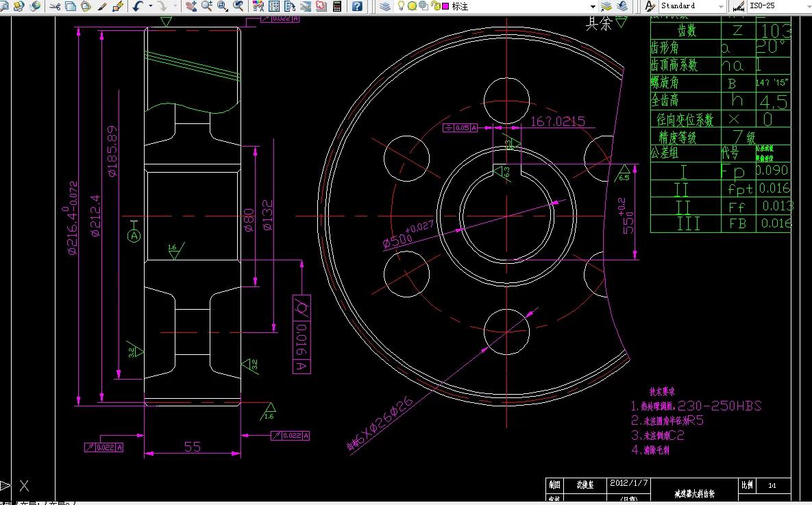Open the Properties palette icon

coord(258,6)
